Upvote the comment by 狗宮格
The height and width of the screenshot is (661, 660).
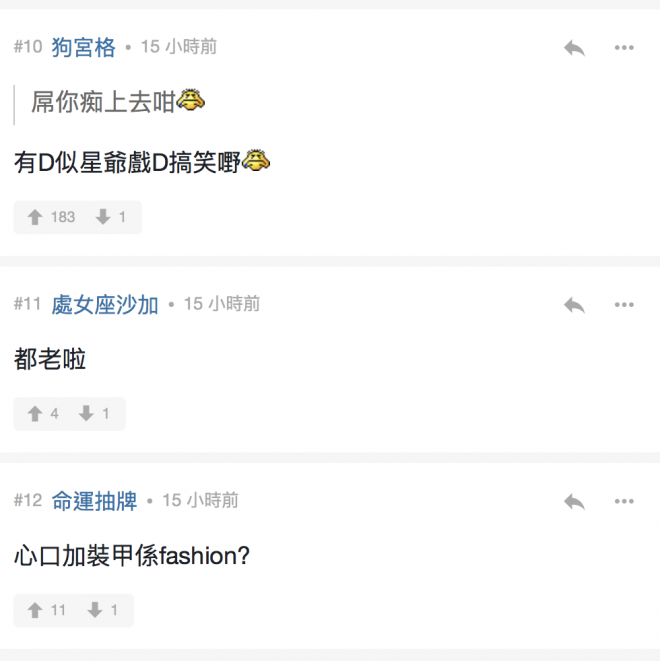click(x=36, y=217)
